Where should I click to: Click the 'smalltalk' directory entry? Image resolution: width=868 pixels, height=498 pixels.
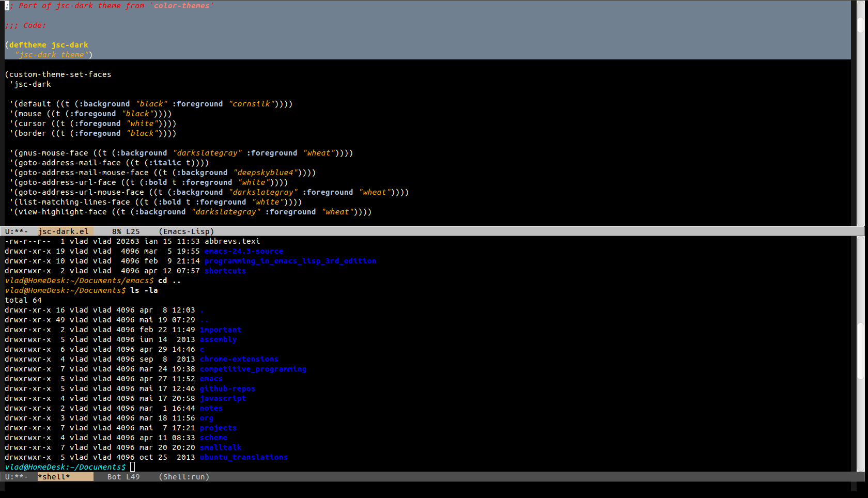pyautogui.click(x=221, y=447)
